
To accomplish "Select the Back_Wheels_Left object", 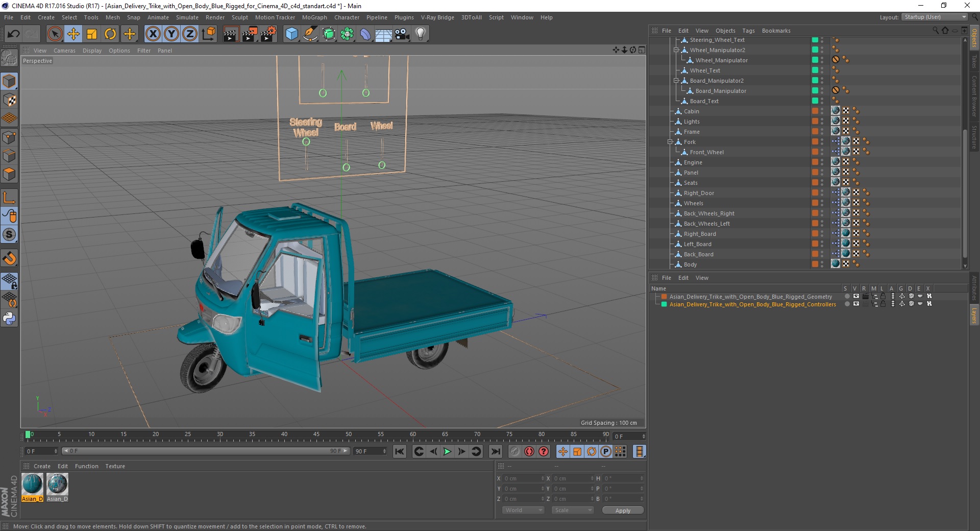I will click(x=706, y=224).
